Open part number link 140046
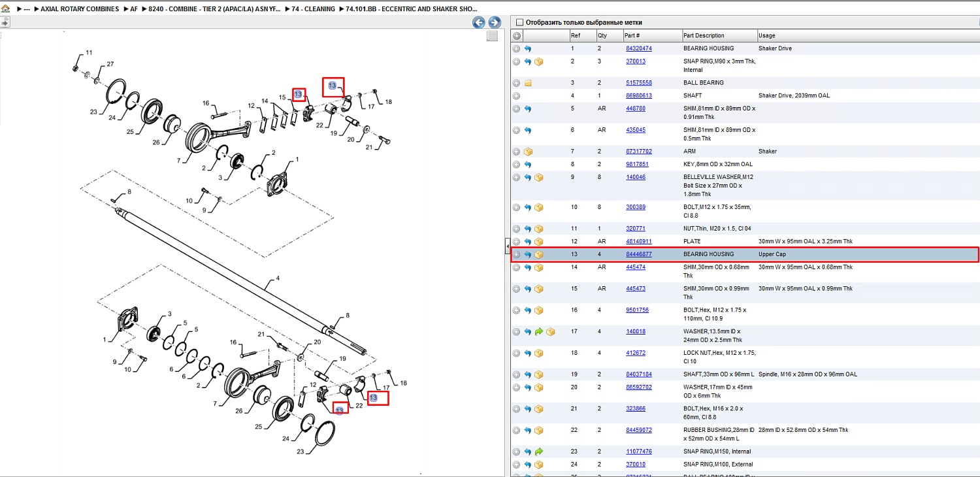The height and width of the screenshot is (477, 980). click(x=636, y=178)
